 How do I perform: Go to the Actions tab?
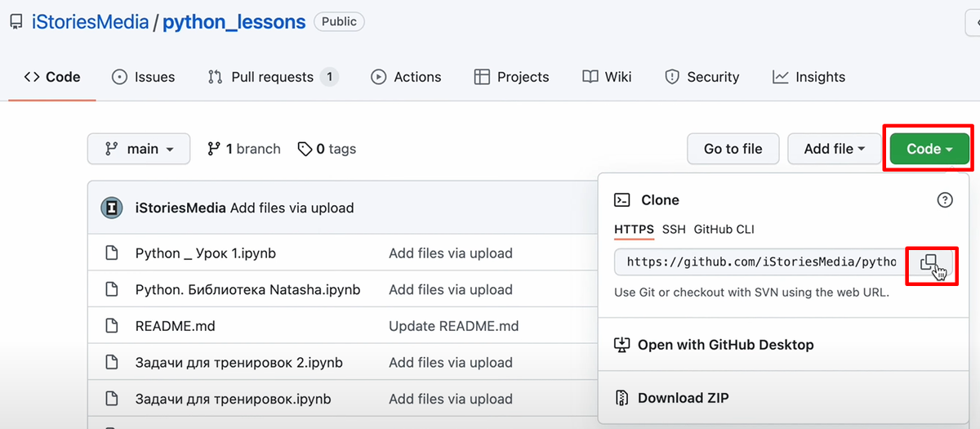tap(406, 77)
